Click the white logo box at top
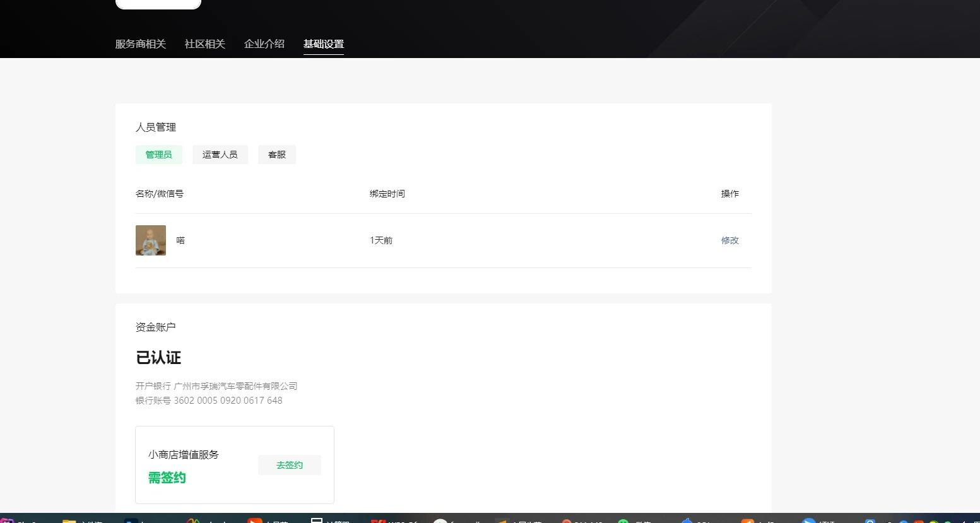980x523 pixels. click(x=158, y=4)
